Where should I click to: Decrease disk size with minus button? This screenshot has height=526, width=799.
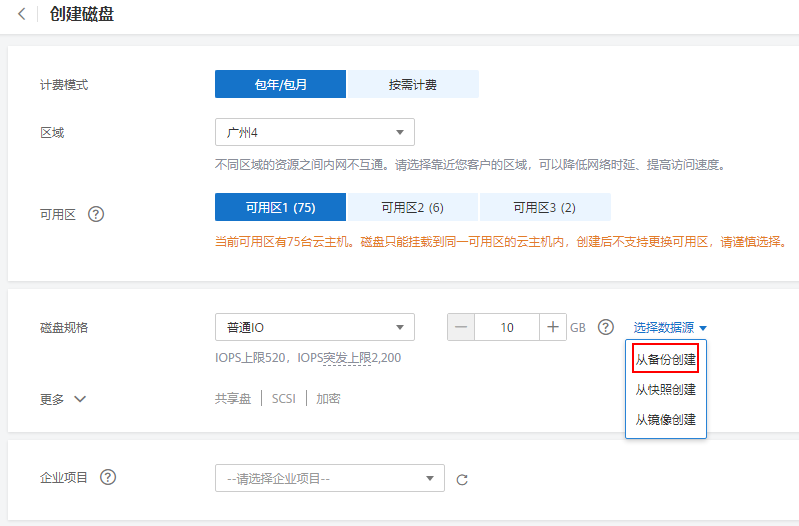(x=461, y=327)
